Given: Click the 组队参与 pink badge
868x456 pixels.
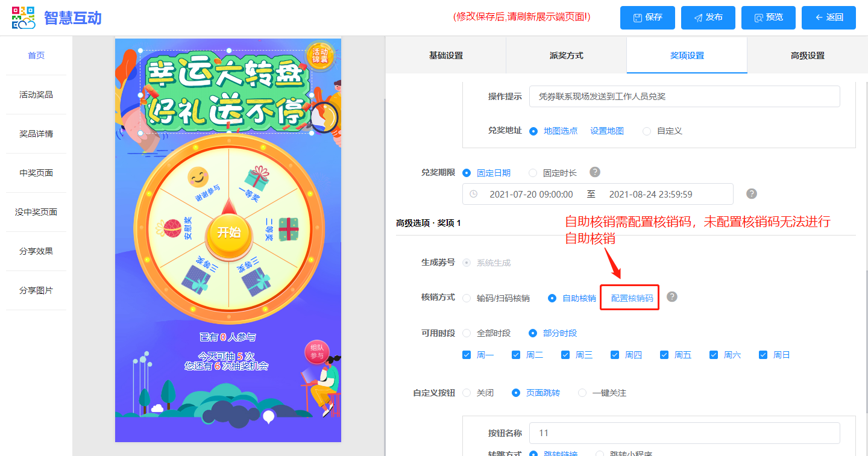Looking at the screenshot, I should click(x=317, y=352).
